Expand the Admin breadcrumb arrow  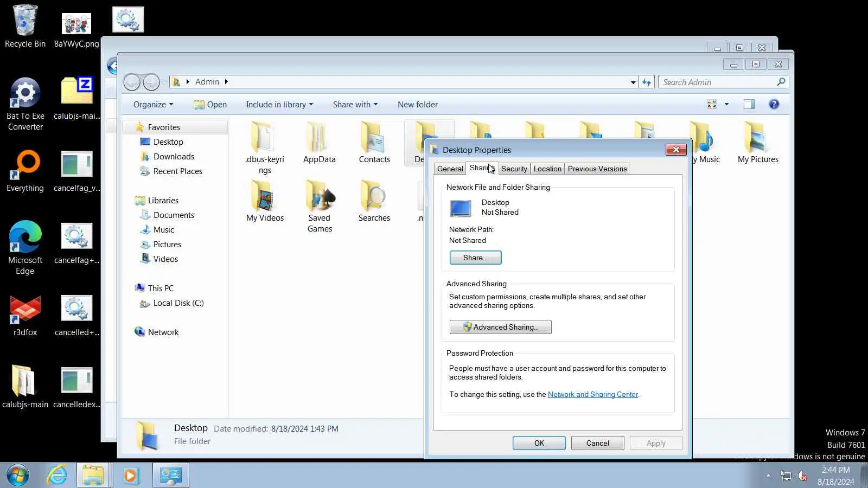226,82
